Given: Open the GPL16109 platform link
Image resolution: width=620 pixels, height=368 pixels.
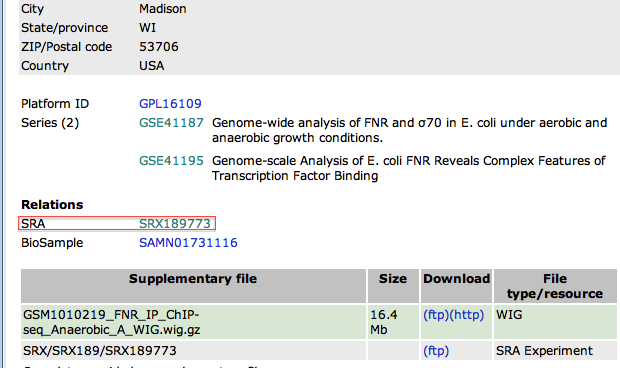Looking at the screenshot, I should point(170,104).
